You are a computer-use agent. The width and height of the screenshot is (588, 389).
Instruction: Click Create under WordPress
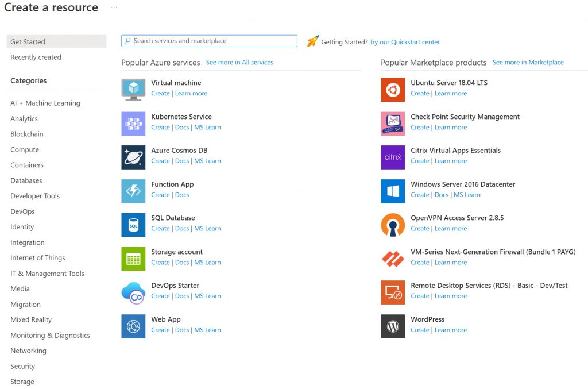coord(420,330)
